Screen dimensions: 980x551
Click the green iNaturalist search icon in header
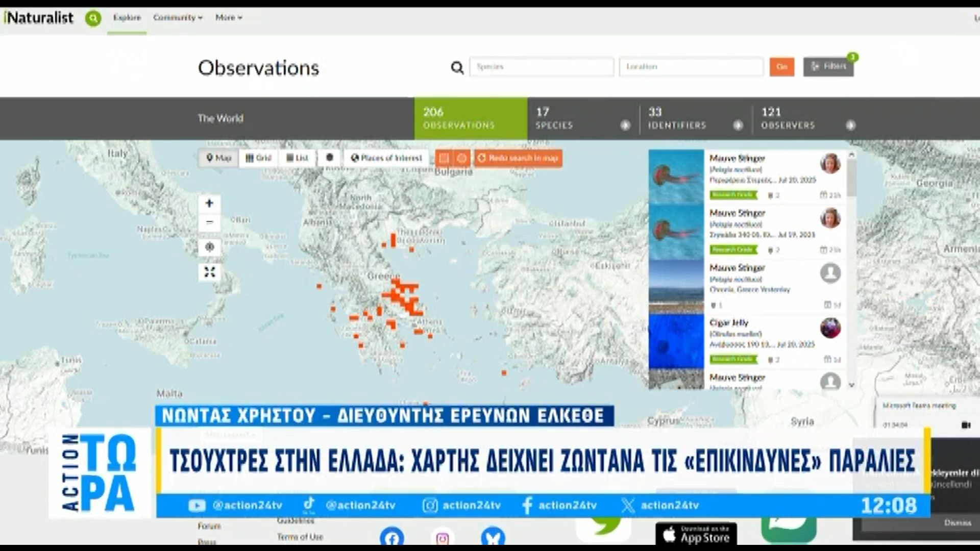[93, 18]
